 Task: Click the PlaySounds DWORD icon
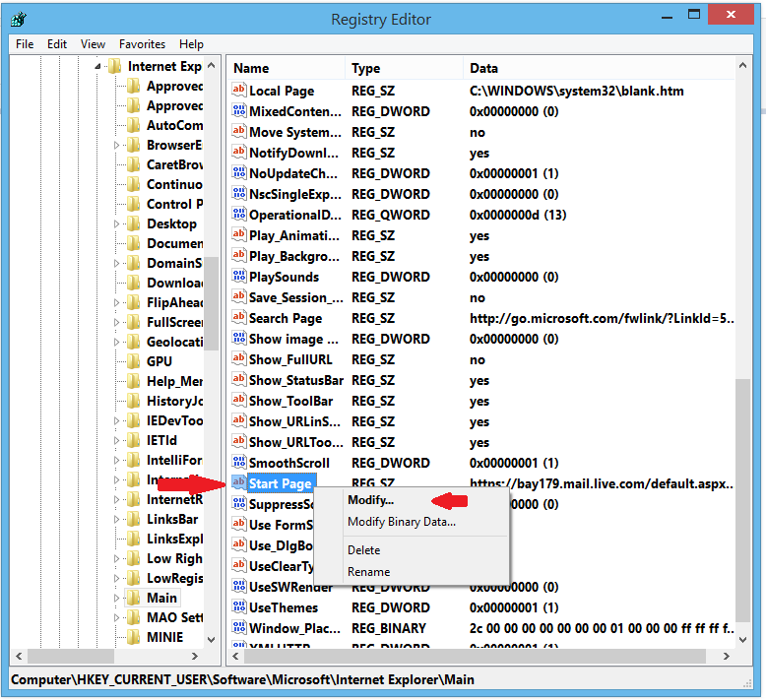click(239, 276)
